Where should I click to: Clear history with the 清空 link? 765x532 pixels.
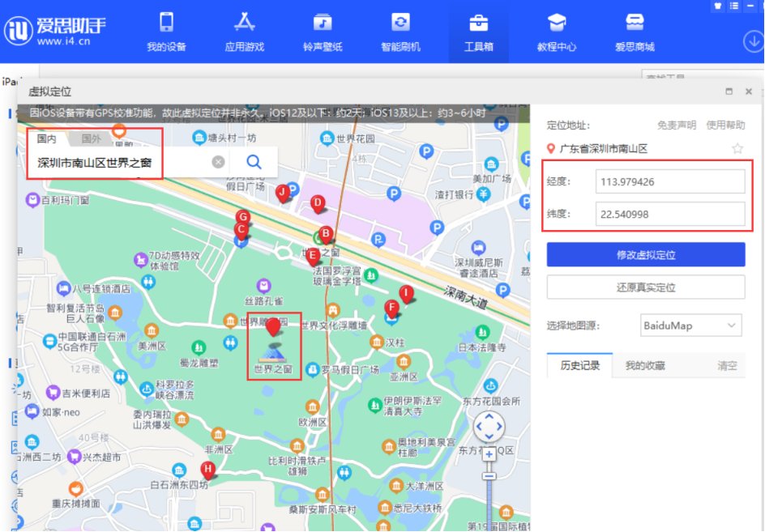point(727,365)
